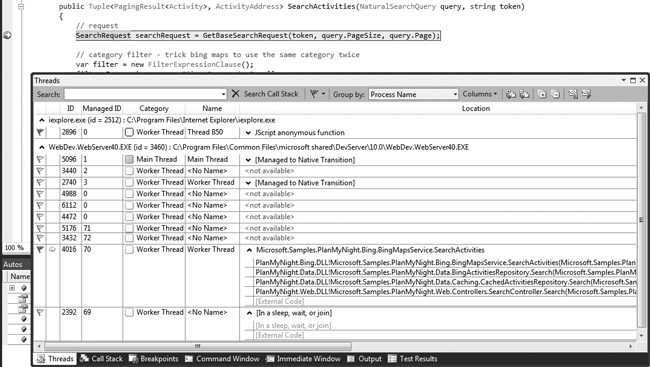Collapse the WebDev.WebServer40.EXE process group
Viewport: 650px width, 367px height.
pos(41,147)
